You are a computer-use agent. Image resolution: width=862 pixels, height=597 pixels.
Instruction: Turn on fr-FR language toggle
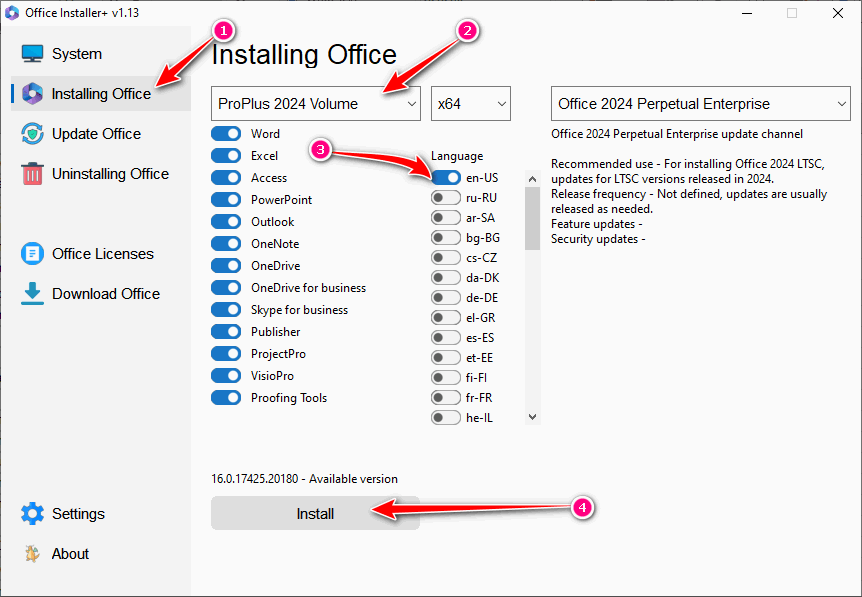coord(446,397)
